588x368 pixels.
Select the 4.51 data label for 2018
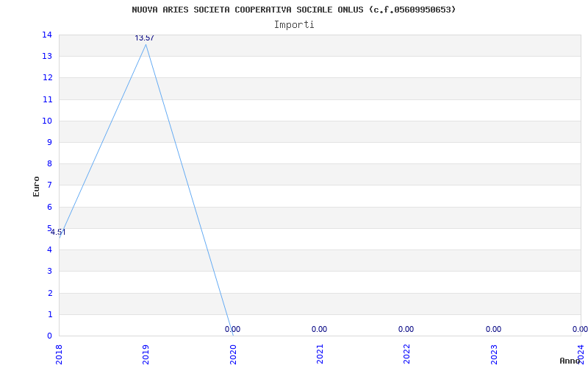pos(58,232)
